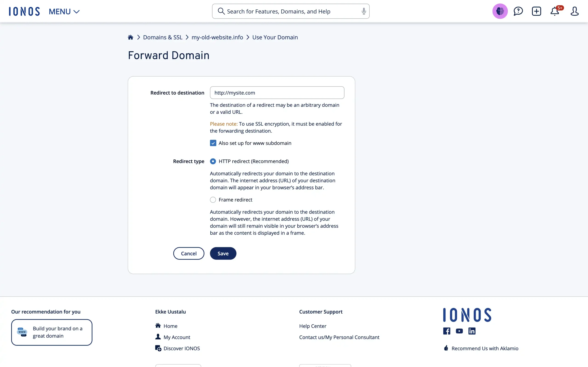Click the Help Center support link
Screen dimensions: 588x367
313,326
